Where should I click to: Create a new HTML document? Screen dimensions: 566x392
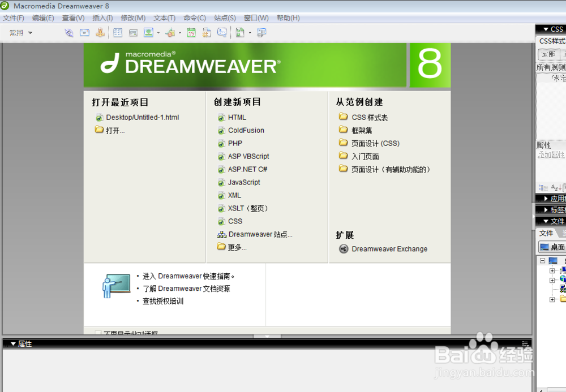[237, 117]
